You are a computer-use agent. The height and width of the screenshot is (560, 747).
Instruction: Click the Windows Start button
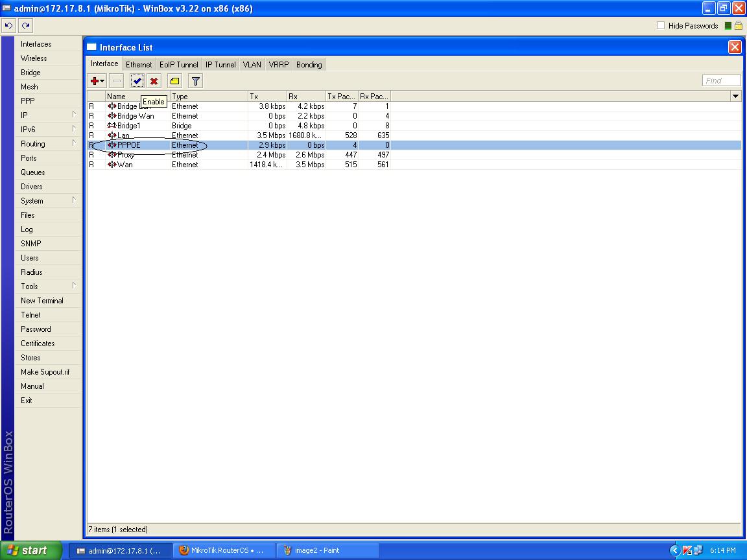click(x=31, y=550)
